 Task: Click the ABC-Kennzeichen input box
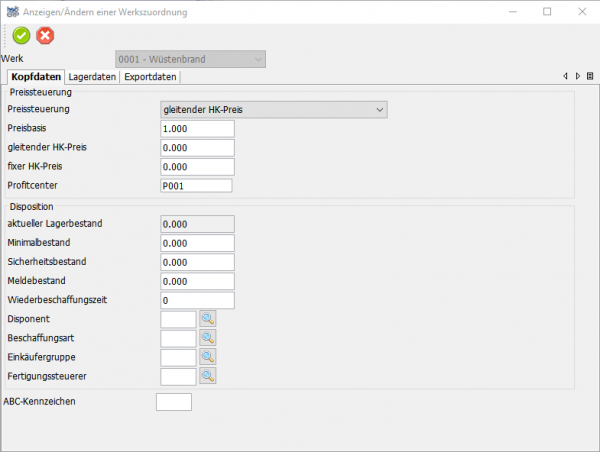(x=174, y=402)
